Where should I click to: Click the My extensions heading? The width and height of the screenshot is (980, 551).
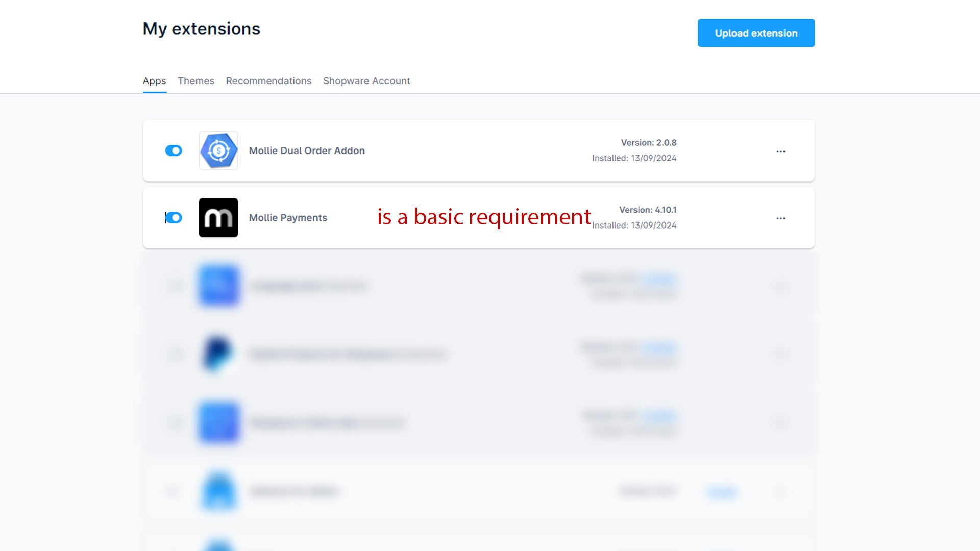coord(202,29)
